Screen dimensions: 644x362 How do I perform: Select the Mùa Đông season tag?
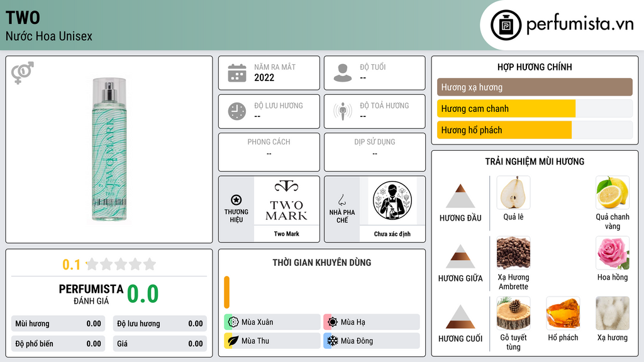[x=372, y=341]
